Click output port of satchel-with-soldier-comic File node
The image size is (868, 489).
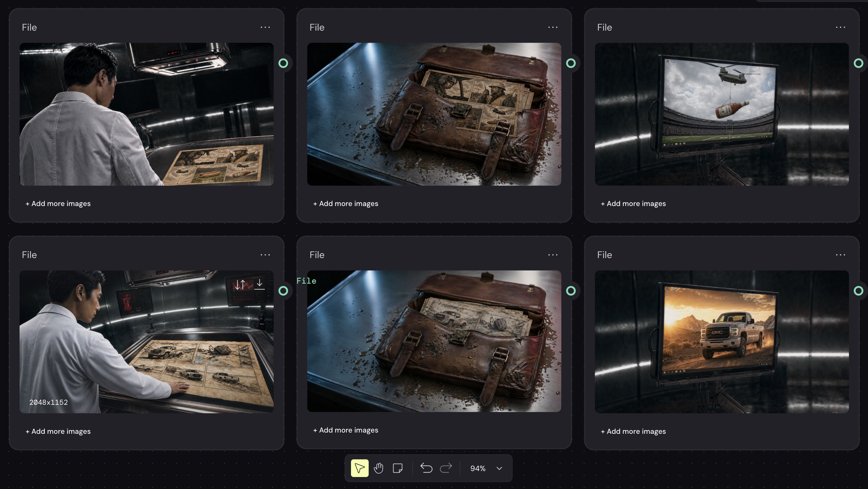click(571, 63)
